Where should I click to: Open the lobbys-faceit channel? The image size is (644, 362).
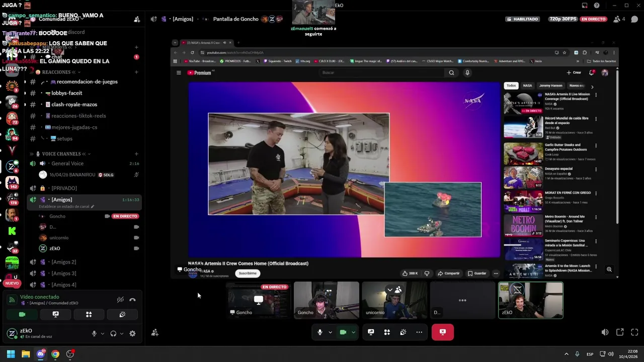pos(85,93)
